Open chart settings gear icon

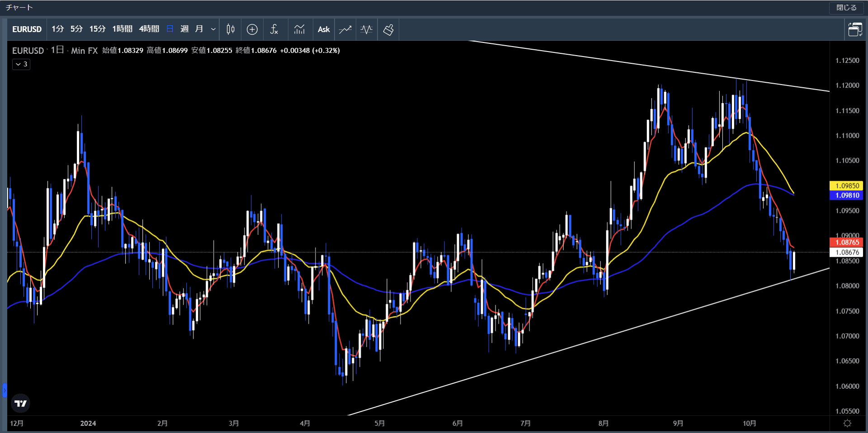point(847,423)
